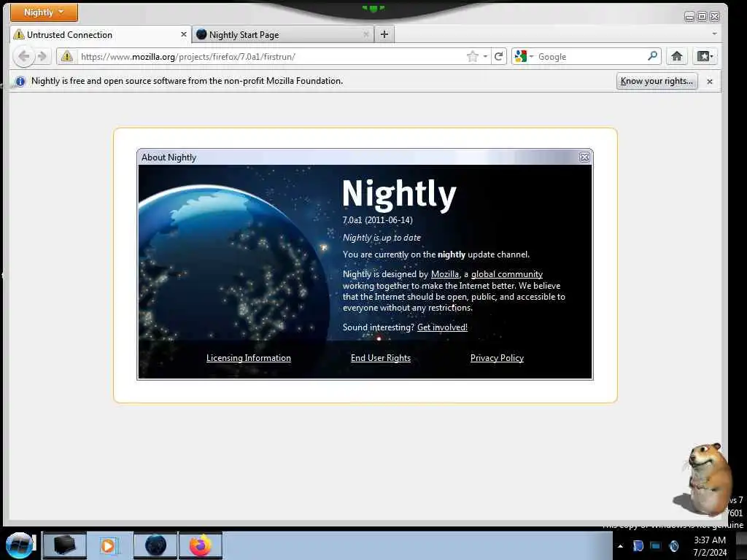Click the volume tray icon
The width and height of the screenshot is (747, 560).
[673, 545]
